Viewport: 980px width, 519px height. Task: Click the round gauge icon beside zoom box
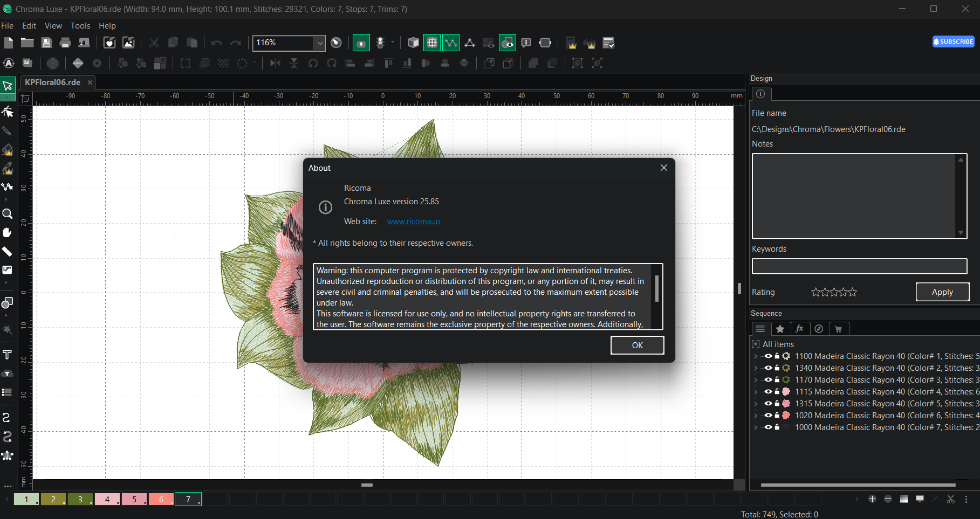pos(336,43)
